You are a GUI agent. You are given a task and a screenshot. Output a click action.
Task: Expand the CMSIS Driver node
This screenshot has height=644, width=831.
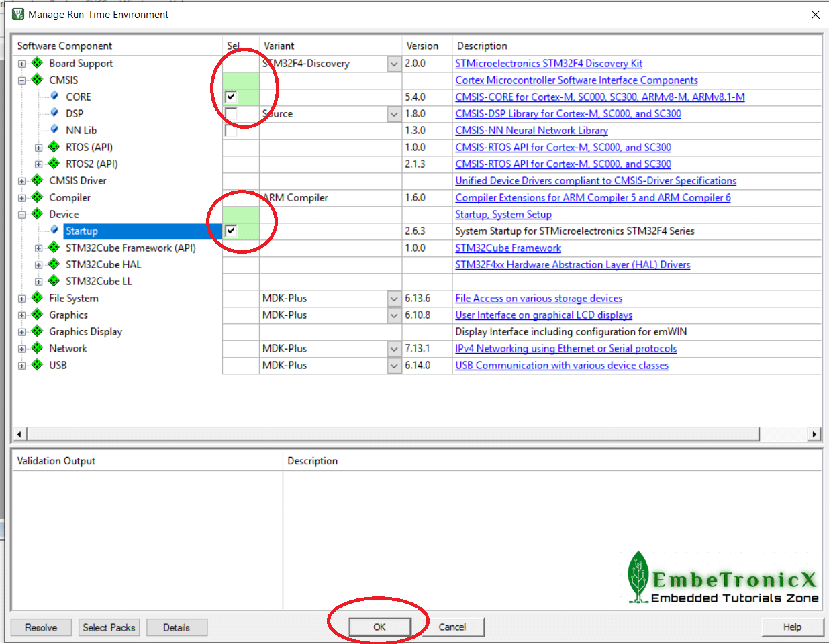tap(21, 181)
